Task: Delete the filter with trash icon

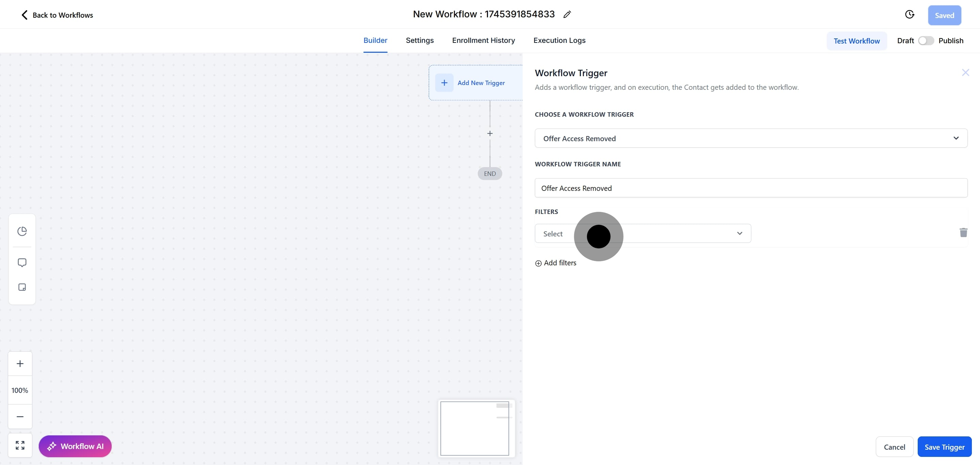Action: tap(963, 233)
